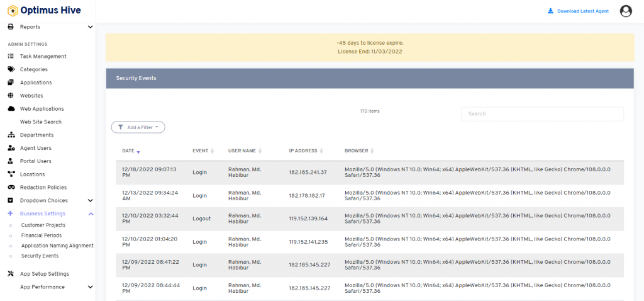Go to Financial Periods submenu item
The width and height of the screenshot is (644, 301).
tap(42, 236)
